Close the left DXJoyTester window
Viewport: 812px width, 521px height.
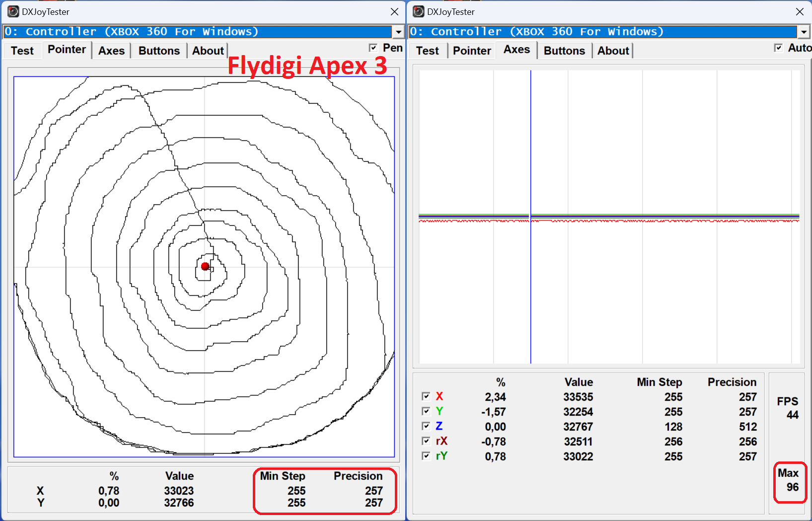coord(394,11)
